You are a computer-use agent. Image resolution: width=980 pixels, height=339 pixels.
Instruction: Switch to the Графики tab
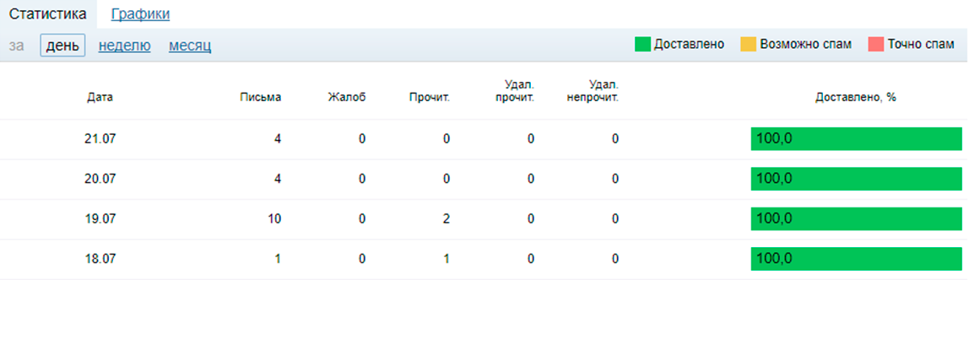(140, 13)
